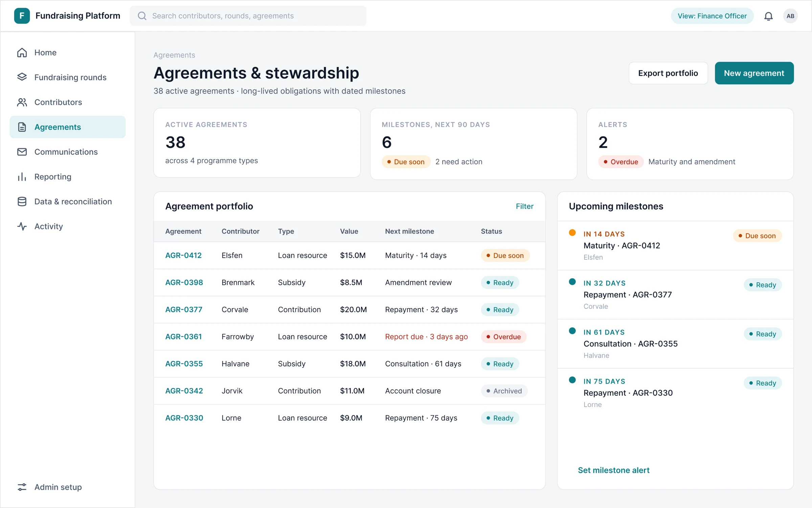
Task: Go to Home in sidebar
Action: (68, 52)
